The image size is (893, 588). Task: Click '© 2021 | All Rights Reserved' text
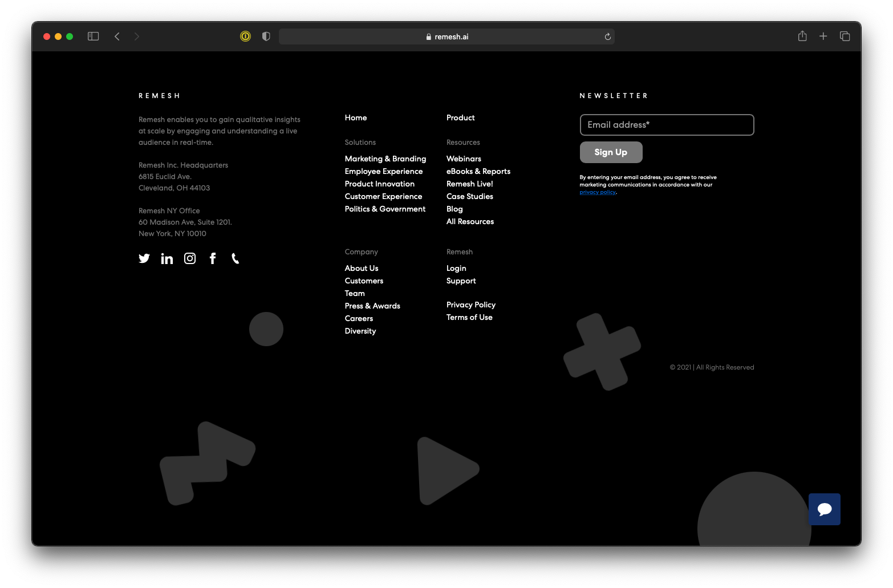(712, 368)
